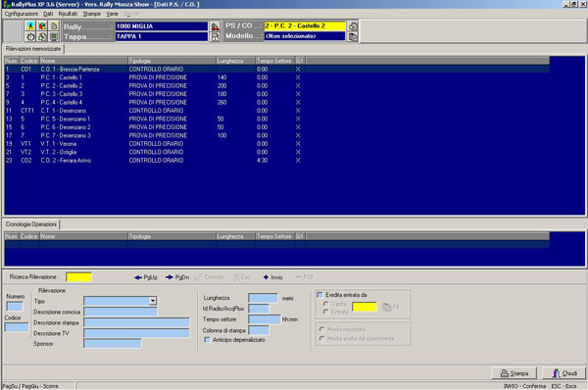Screen dimensions: 588x390
Task: Click the Descrizione stampa field
Action: [x=136, y=322]
